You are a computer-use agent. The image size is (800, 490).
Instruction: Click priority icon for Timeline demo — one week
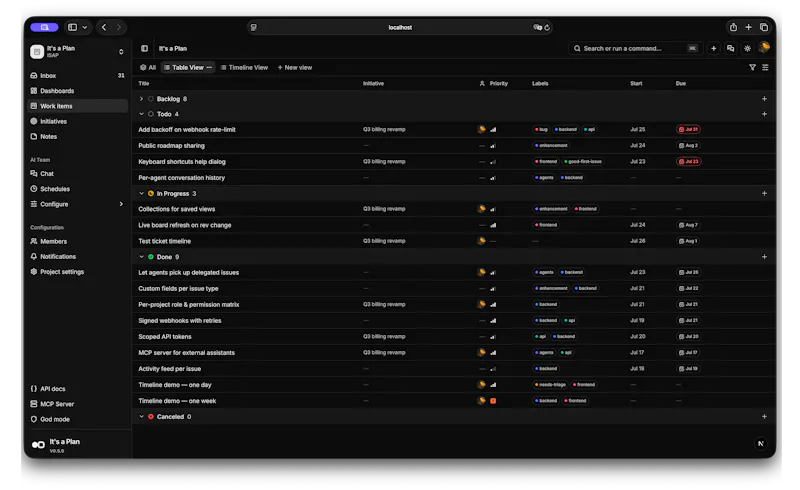coord(493,401)
